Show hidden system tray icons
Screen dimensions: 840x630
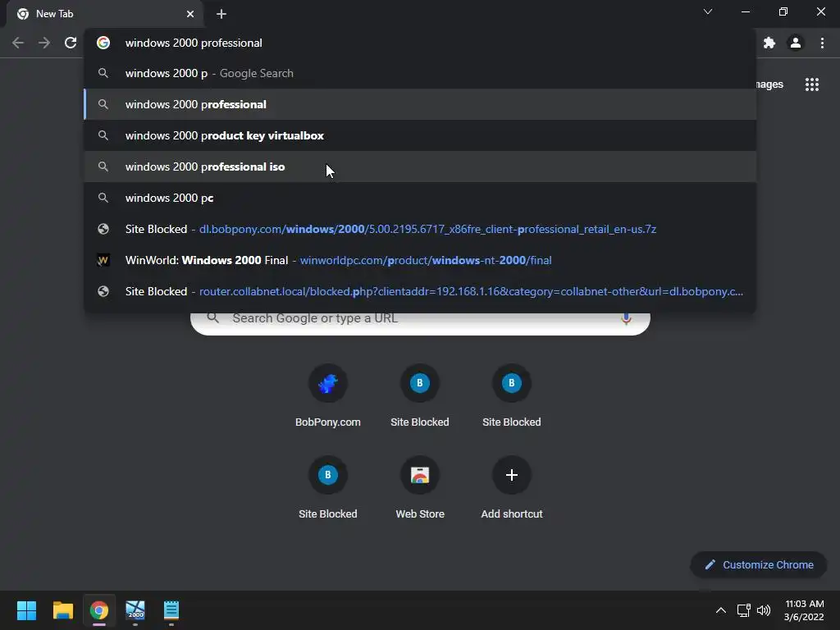[721, 610]
